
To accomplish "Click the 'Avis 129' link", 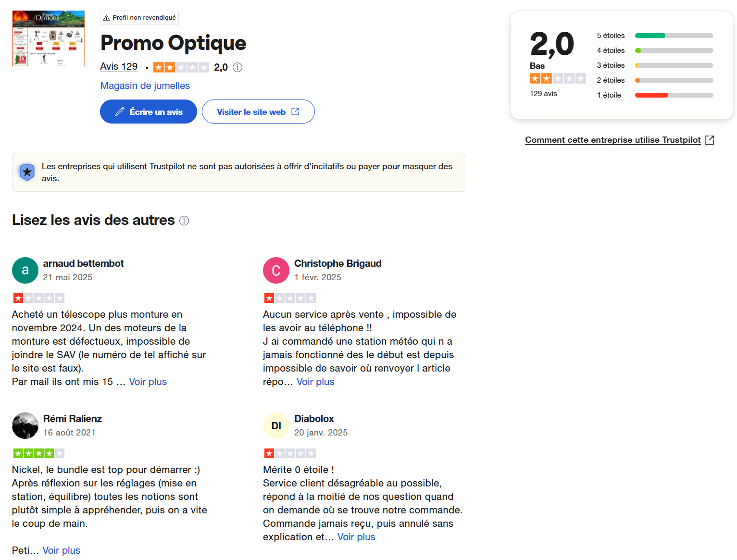I will click(x=119, y=67).
